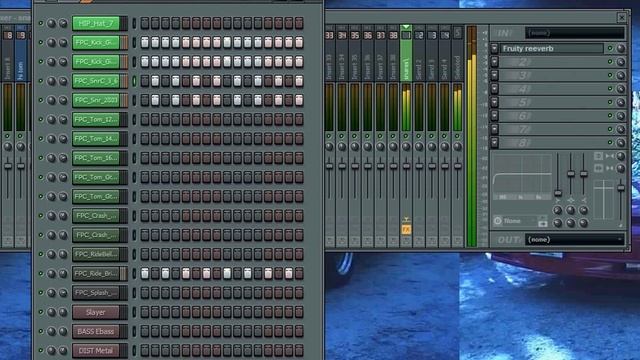Open effect slot 5 menu arrow
The image size is (640, 360).
click(494, 102)
